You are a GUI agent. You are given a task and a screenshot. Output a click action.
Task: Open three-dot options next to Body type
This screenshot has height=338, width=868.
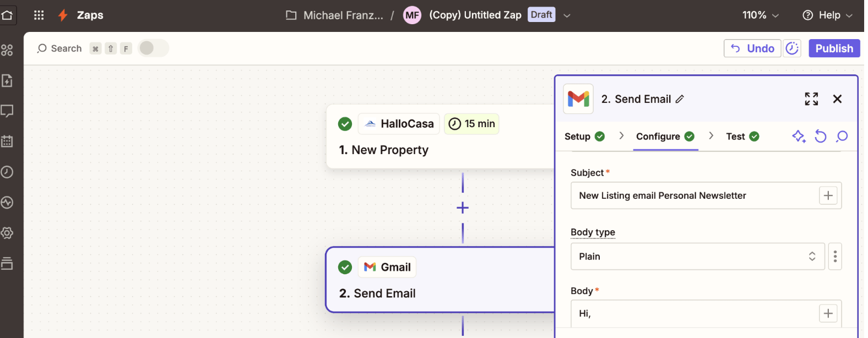(x=835, y=257)
